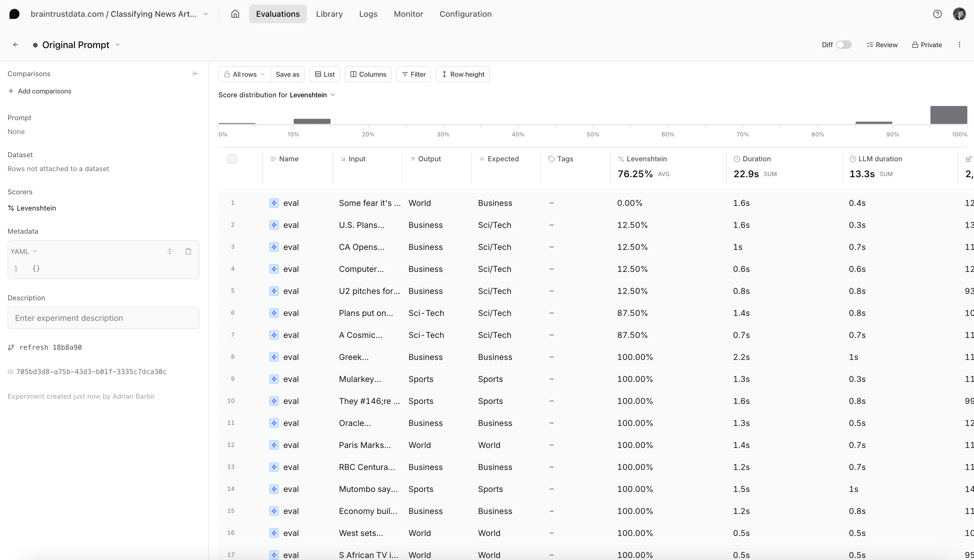Viewport: 974px width, 560px height.
Task: Change score distribution scorer from Levenshtein
Action: 312,95
